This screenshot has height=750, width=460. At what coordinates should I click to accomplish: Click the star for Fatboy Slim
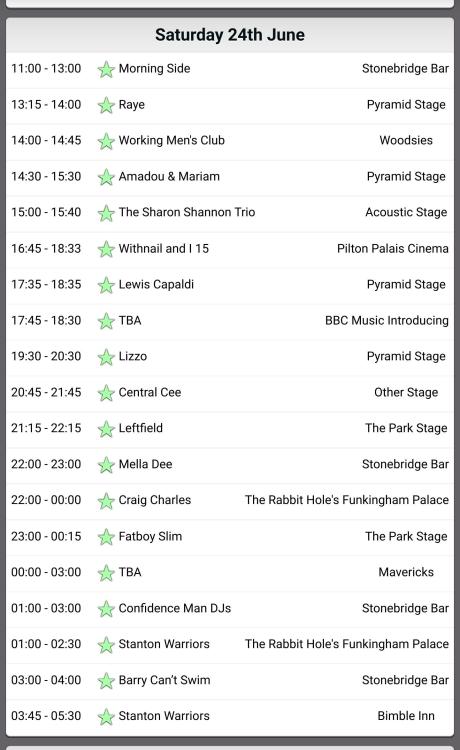pos(106,537)
